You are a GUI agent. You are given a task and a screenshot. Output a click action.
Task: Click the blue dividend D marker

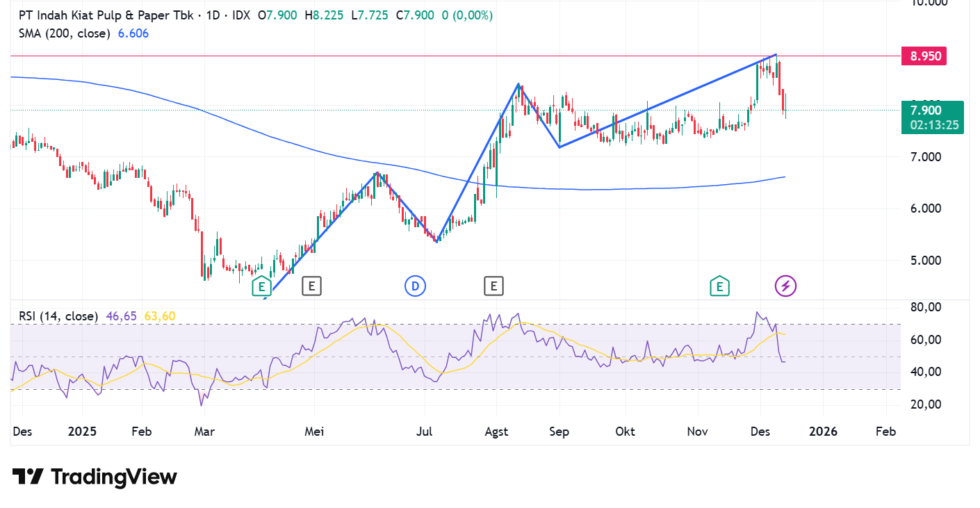point(415,286)
